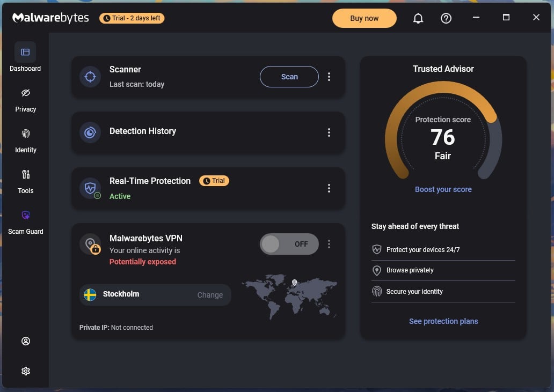Image resolution: width=554 pixels, height=392 pixels.
Task: Click the Real-Time Protection shield icon
Action: click(x=90, y=188)
